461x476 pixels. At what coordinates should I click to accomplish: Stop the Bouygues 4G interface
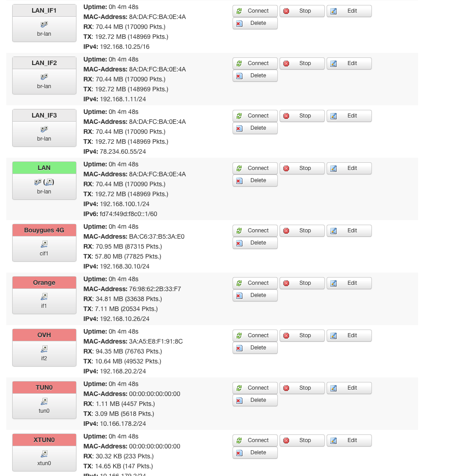[302, 231]
